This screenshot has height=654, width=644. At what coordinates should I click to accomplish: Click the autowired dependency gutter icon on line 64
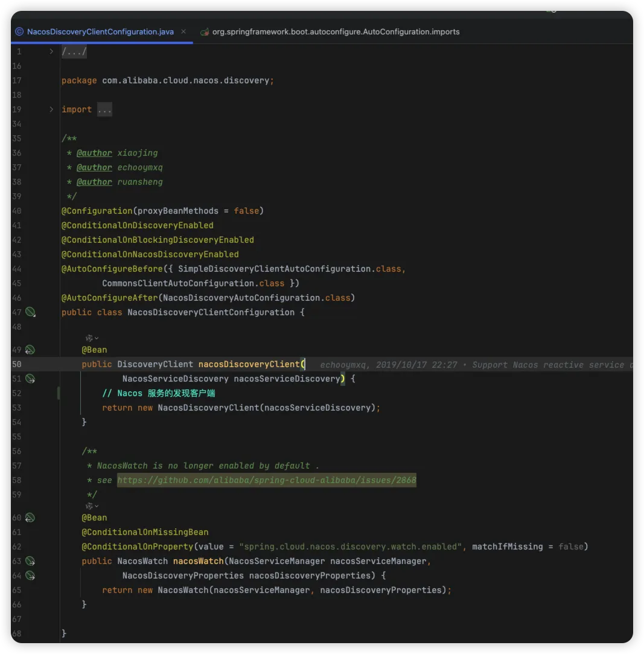pyautogui.click(x=30, y=575)
